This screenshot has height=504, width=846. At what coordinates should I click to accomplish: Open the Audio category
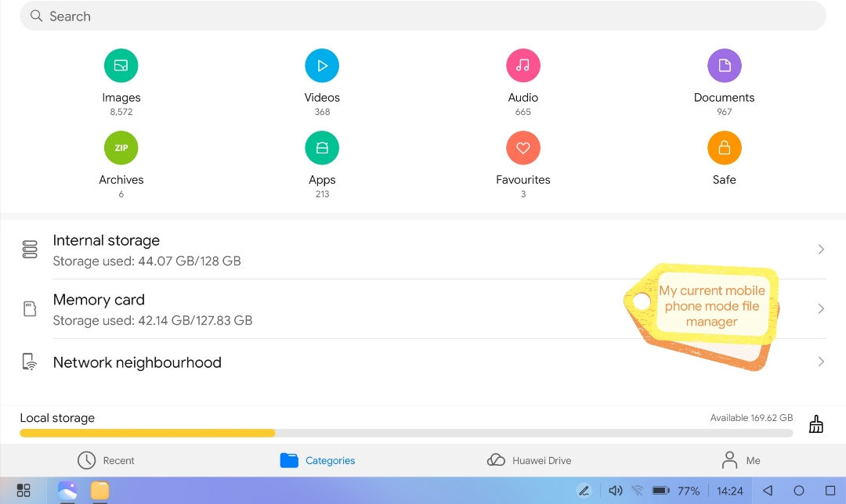(x=523, y=67)
